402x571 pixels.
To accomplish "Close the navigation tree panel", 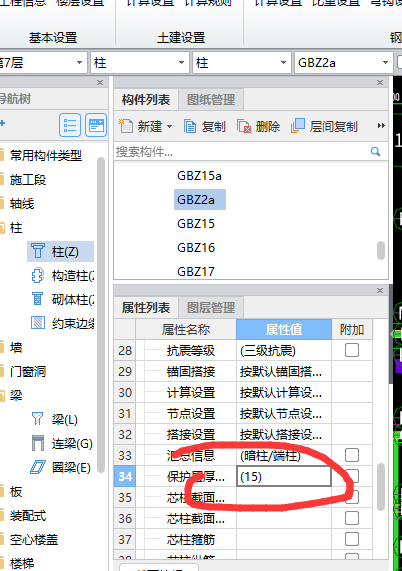I will (x=100, y=83).
